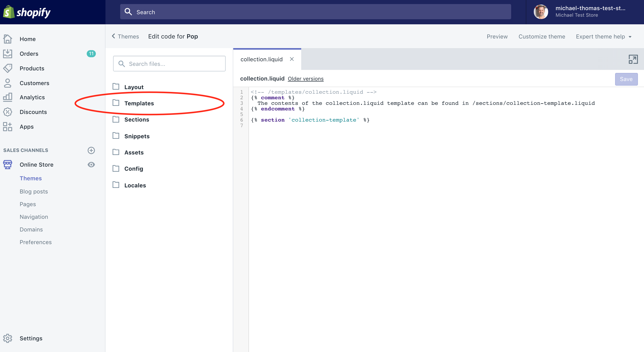The width and height of the screenshot is (644, 352).
Task: Expand the Snippets folder
Action: (137, 136)
